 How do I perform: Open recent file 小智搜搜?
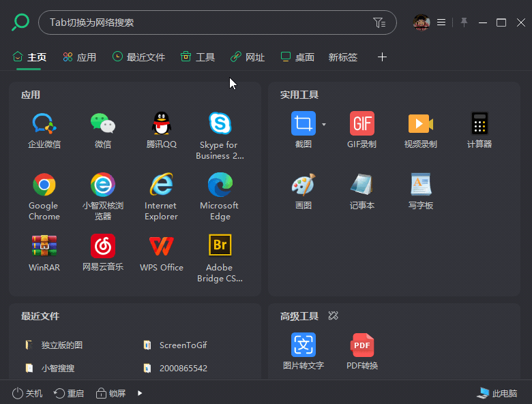point(50,368)
